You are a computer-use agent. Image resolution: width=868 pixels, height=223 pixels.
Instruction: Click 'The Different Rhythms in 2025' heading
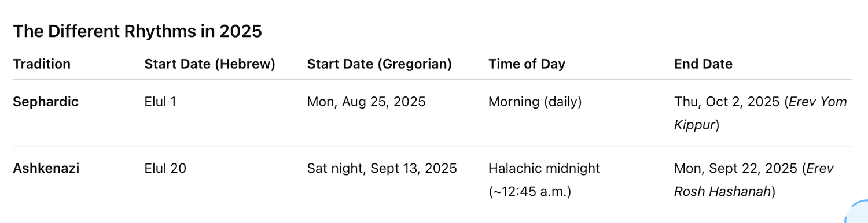(x=137, y=32)
